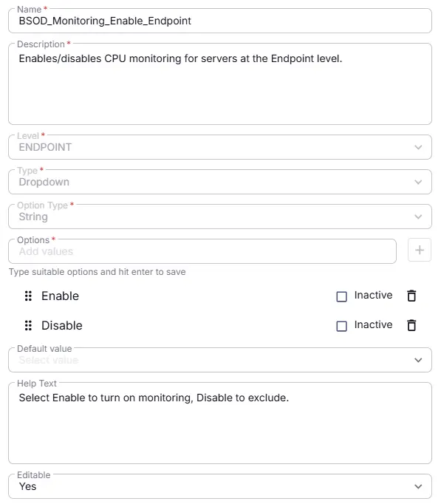
Task: Select the Enable option row label
Action: point(60,296)
